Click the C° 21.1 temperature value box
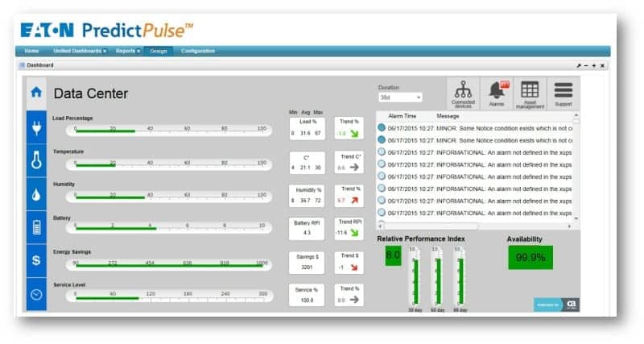Viewport: 644px width, 344px height. pyautogui.click(x=308, y=163)
